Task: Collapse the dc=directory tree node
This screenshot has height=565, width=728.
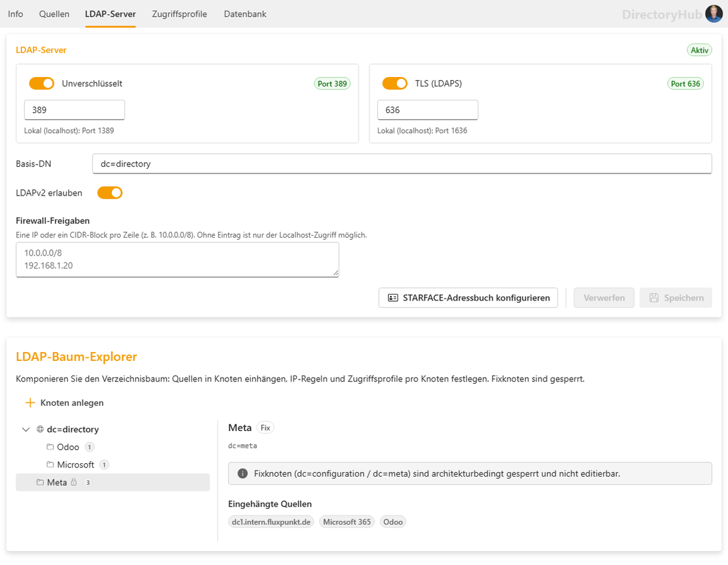Action: point(26,429)
